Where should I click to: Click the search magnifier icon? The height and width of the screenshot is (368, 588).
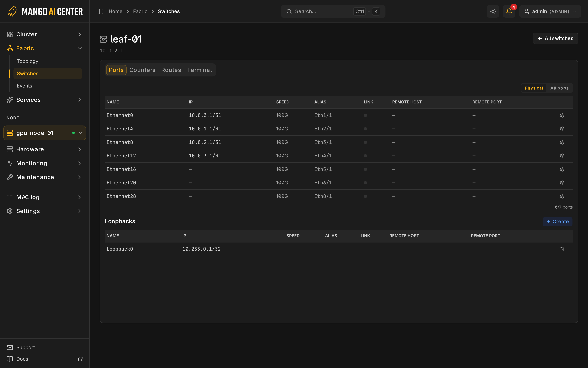click(x=289, y=11)
